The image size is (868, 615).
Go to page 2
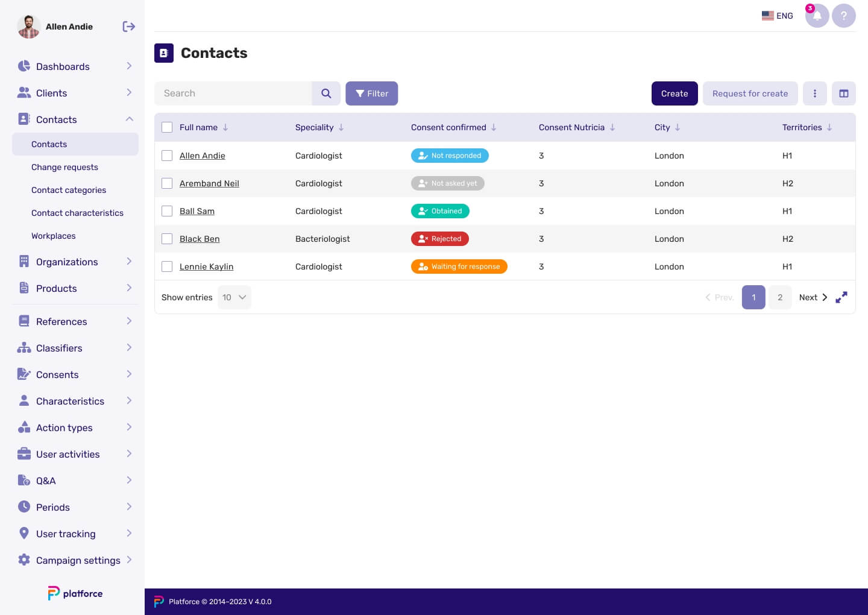pos(780,297)
